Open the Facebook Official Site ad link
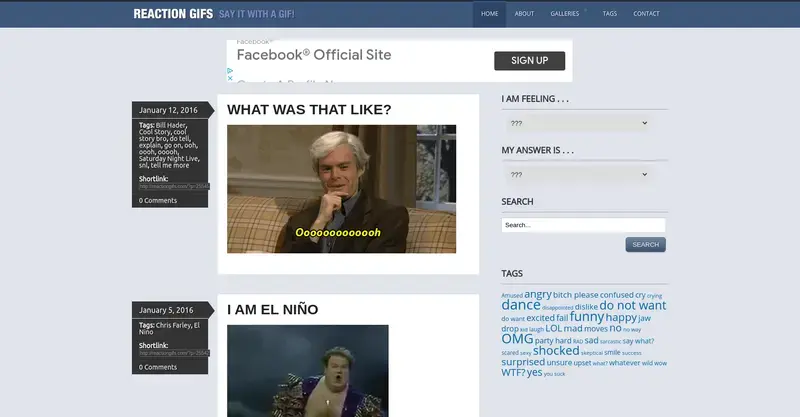 point(314,55)
